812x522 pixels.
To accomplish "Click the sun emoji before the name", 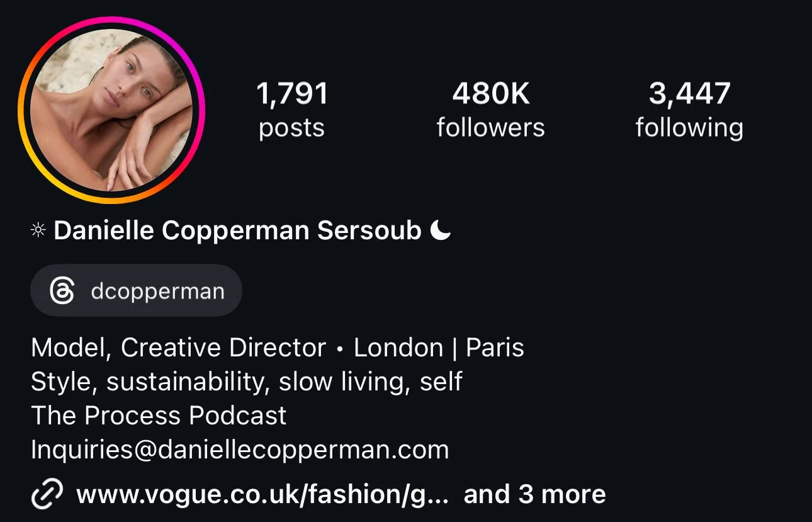I will pos(38,231).
